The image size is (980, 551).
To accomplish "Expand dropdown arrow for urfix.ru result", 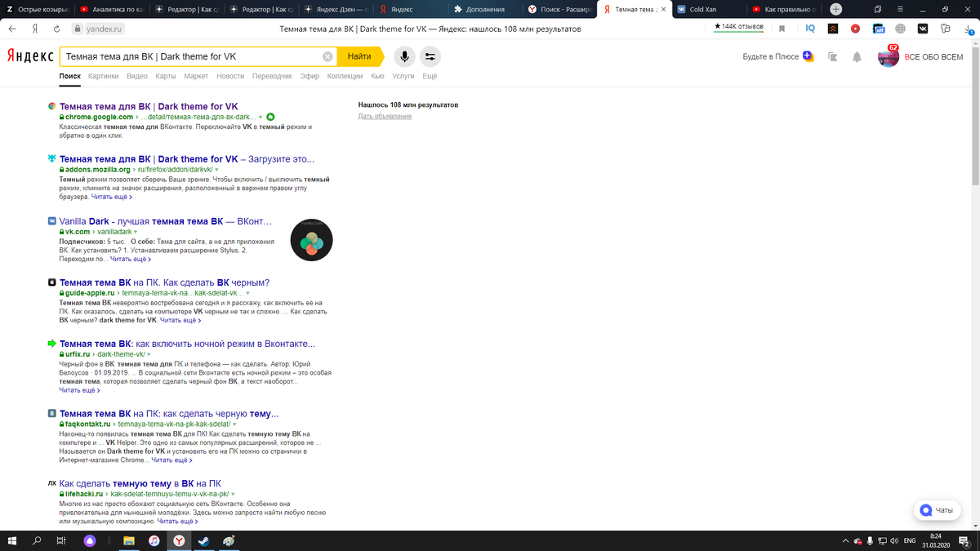I will point(149,355).
